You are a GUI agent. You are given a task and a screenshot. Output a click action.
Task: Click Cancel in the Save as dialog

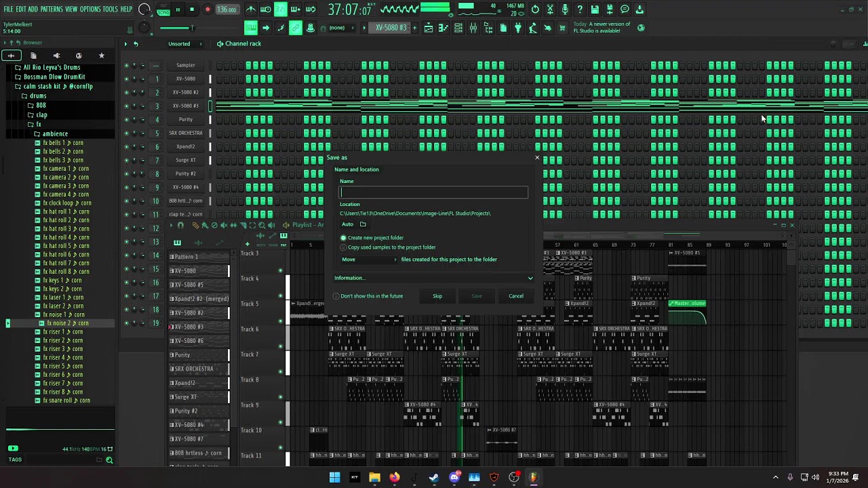coord(516,296)
